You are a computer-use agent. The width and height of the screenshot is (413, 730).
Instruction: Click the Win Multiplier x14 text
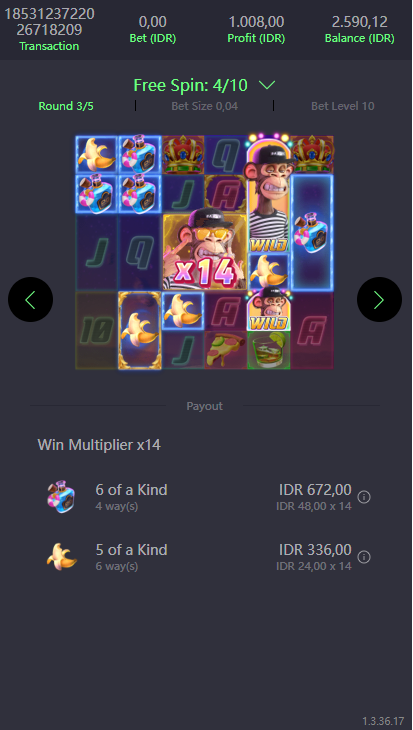(99, 445)
